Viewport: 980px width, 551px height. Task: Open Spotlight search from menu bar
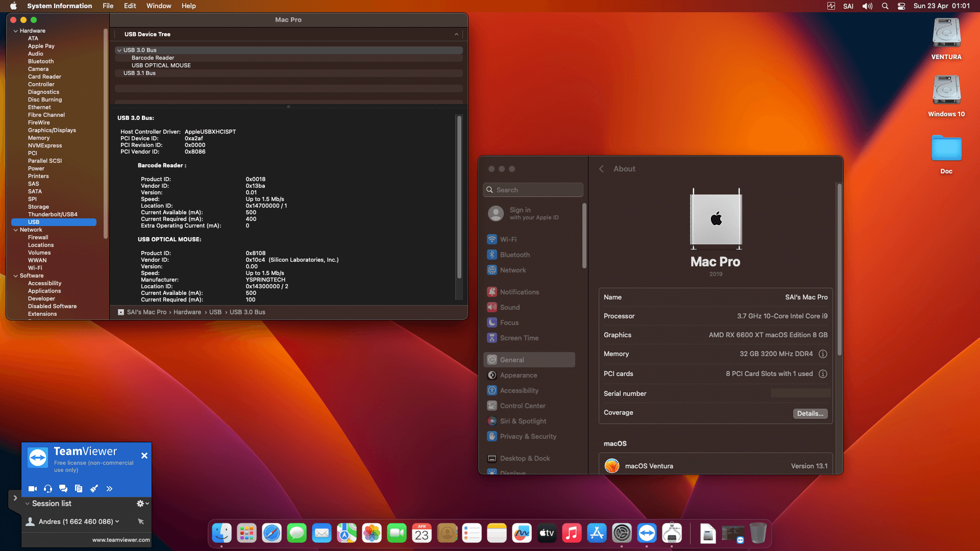point(885,6)
